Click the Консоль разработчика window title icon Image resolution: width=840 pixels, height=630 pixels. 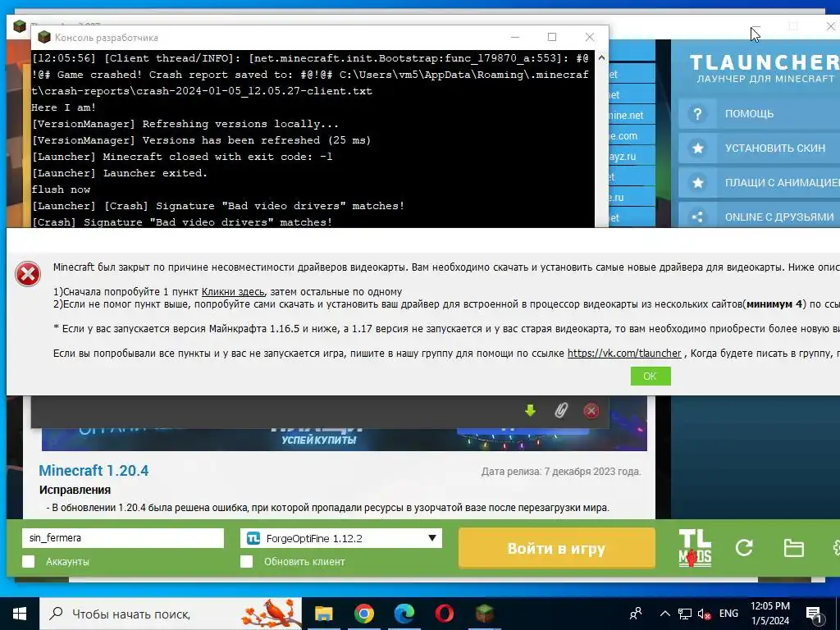tap(44, 37)
